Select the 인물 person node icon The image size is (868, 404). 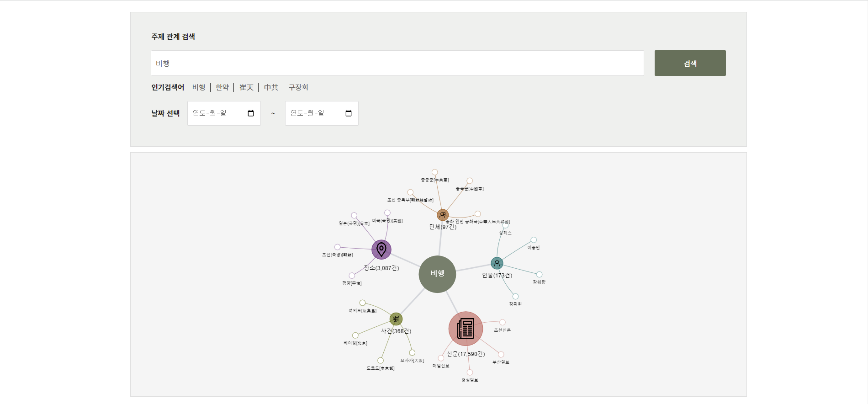click(x=497, y=263)
